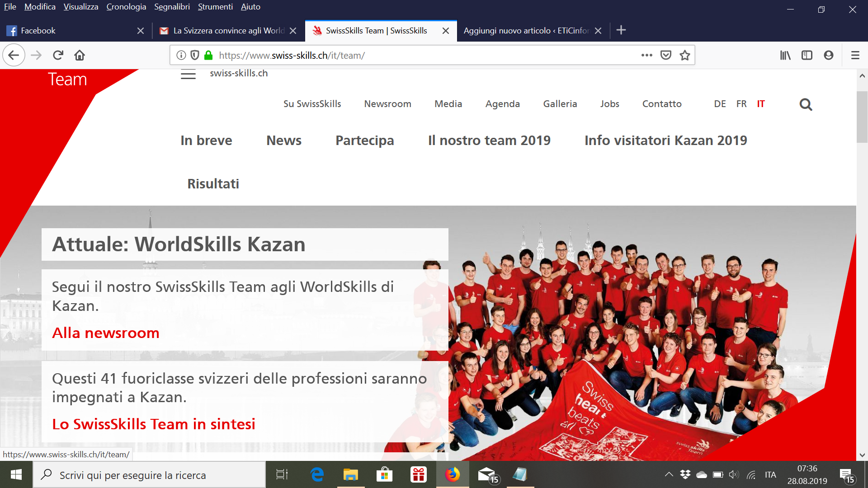This screenshot has width=868, height=488.
Task: Launch Microsoft Edge from taskbar
Action: pyautogui.click(x=317, y=474)
